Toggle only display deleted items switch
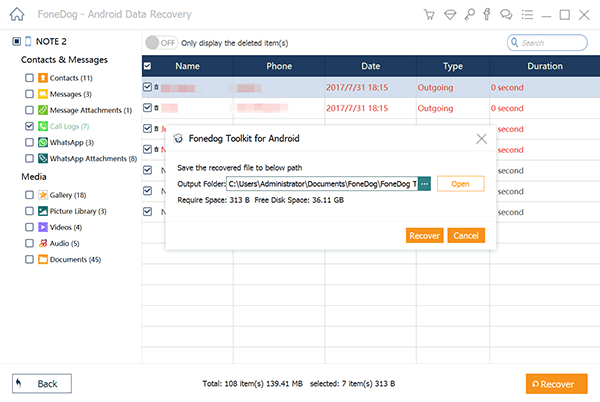600x402 pixels. click(x=161, y=43)
